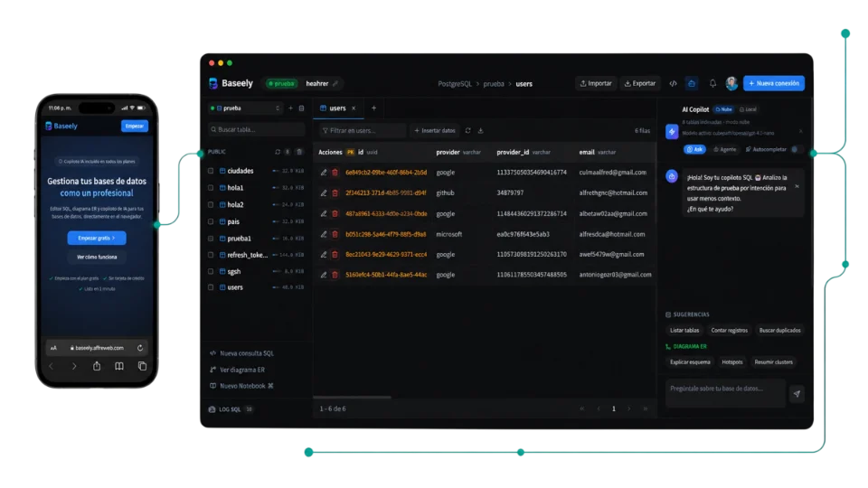Check the prueba1 table checkbox
The height and width of the screenshot is (488, 868).
tap(211, 239)
